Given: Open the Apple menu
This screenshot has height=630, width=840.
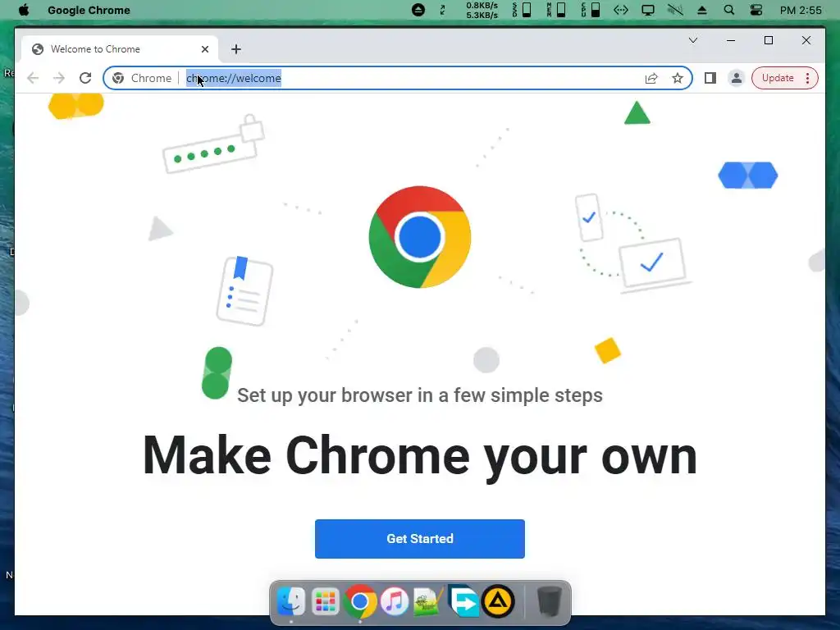Looking at the screenshot, I should point(24,10).
